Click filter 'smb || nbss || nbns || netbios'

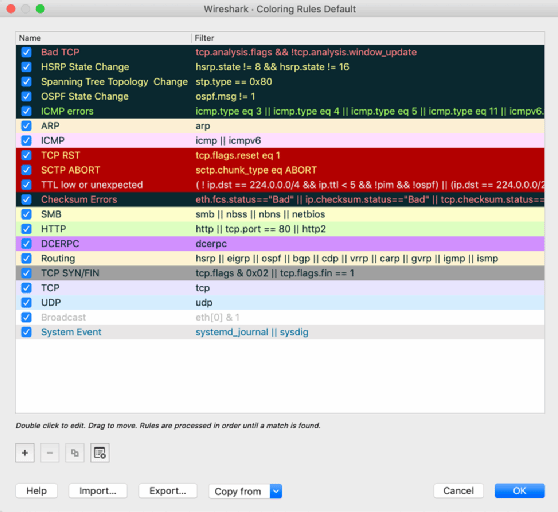(260, 214)
